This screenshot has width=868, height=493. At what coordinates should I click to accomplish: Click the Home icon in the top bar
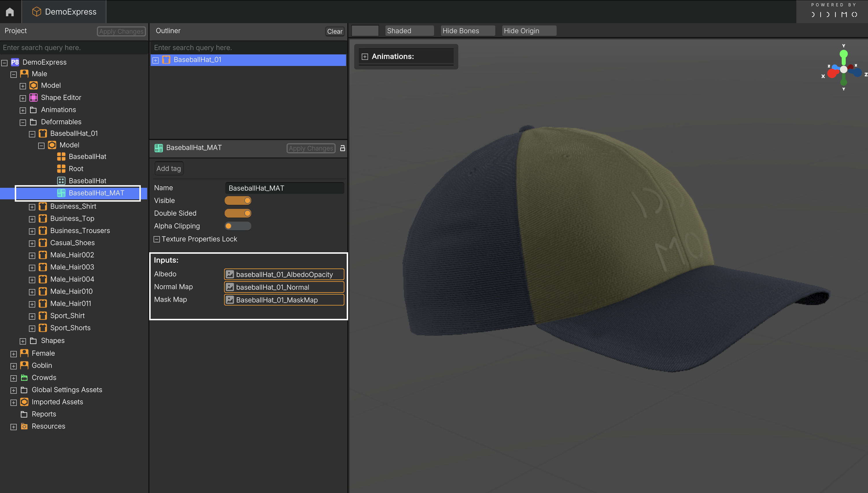point(10,12)
